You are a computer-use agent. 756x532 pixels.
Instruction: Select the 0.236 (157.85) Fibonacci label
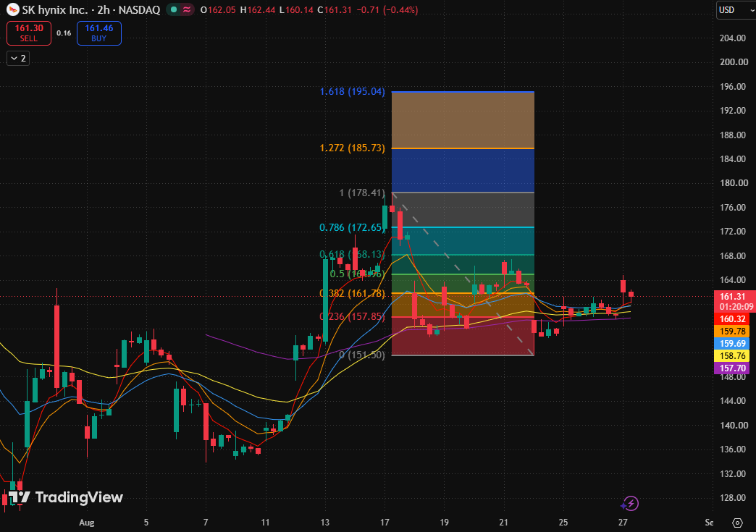tap(353, 316)
